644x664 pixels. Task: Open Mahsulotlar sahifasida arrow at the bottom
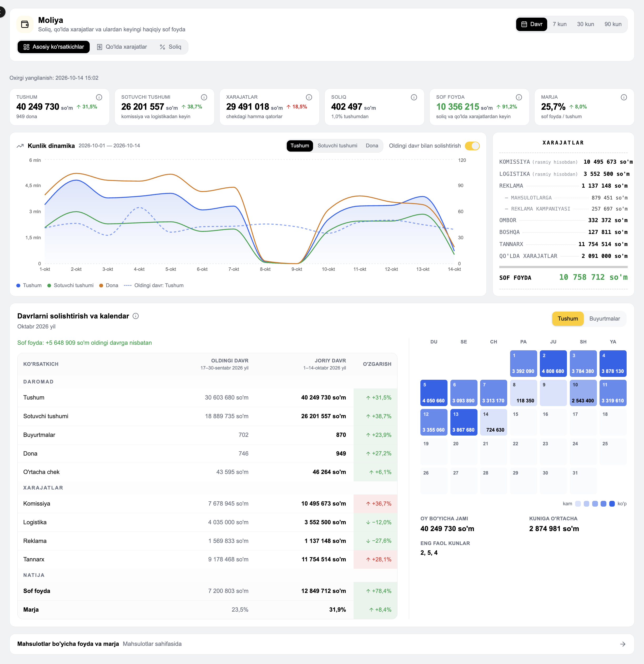point(623,644)
